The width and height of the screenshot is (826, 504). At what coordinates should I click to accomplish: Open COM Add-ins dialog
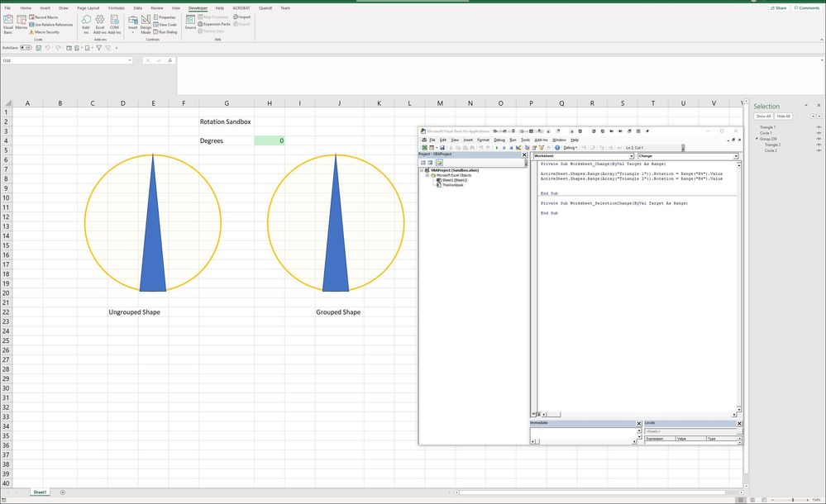(114, 24)
